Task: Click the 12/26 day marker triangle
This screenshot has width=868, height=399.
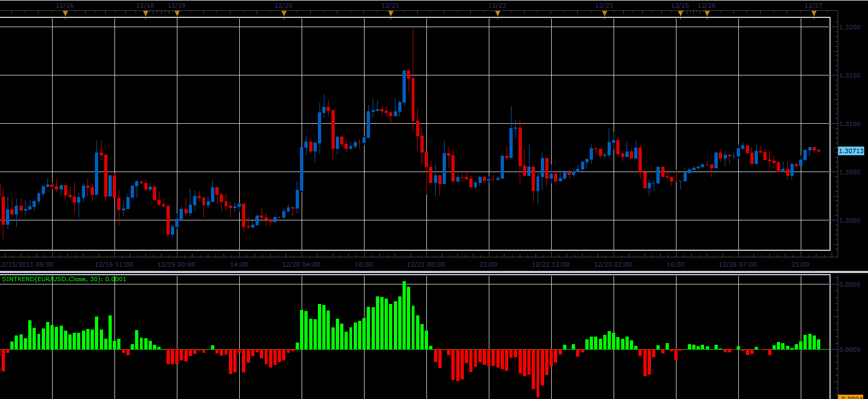Action: click(x=707, y=14)
